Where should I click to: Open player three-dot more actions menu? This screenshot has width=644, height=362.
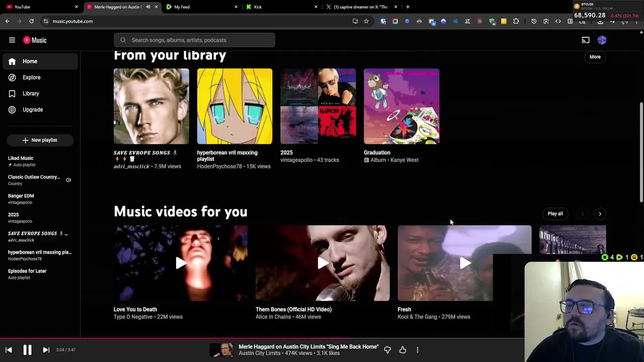(x=418, y=350)
